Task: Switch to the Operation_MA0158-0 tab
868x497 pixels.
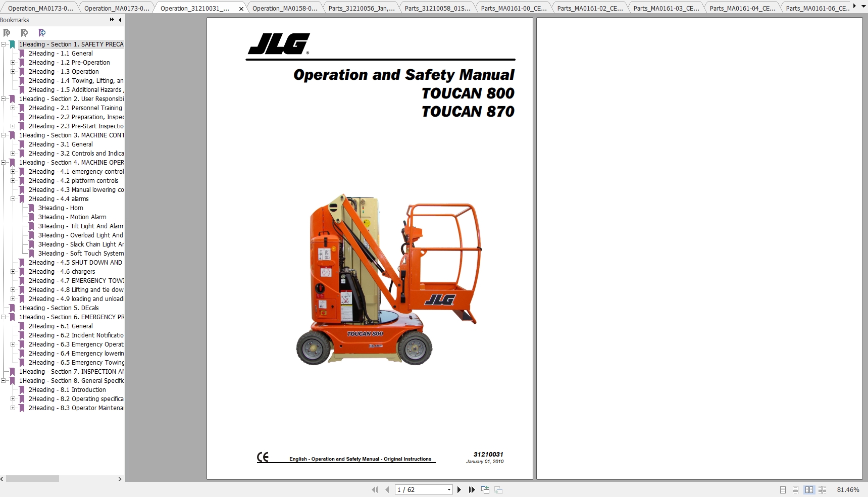Action: [285, 8]
